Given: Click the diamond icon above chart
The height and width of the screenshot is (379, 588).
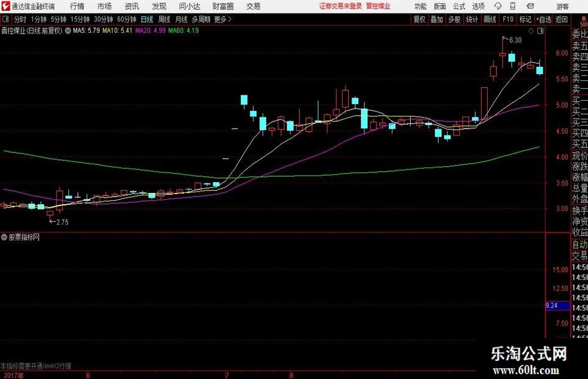Looking at the screenshot, I should pyautogui.click(x=531, y=31).
